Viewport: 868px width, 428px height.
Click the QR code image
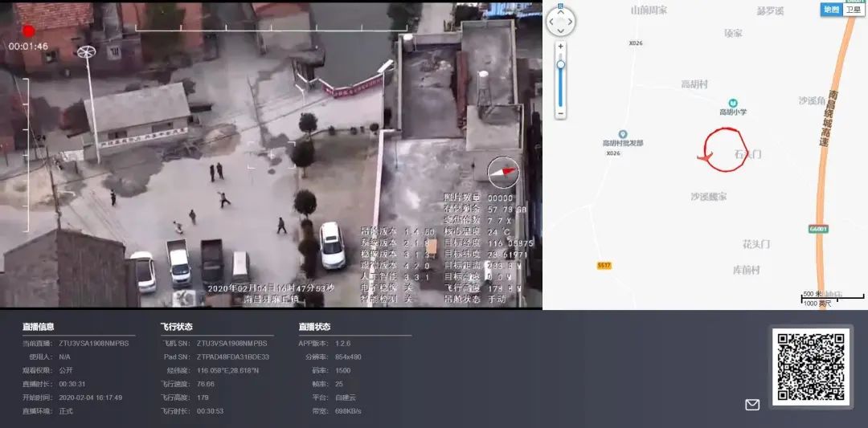[x=810, y=367]
